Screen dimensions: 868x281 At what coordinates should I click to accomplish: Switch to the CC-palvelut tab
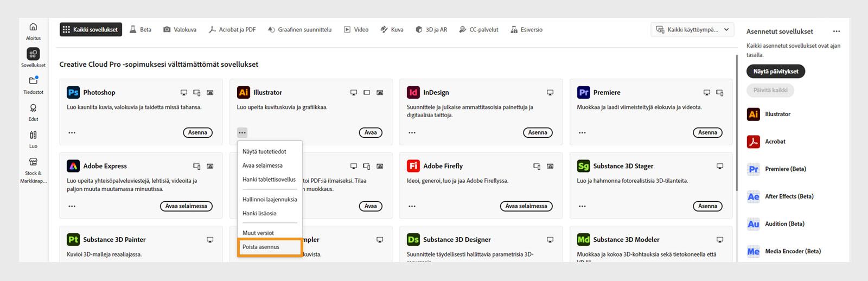pos(478,30)
